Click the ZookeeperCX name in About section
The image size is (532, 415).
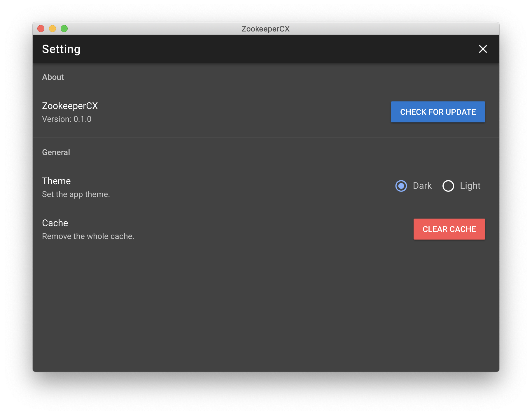point(70,106)
